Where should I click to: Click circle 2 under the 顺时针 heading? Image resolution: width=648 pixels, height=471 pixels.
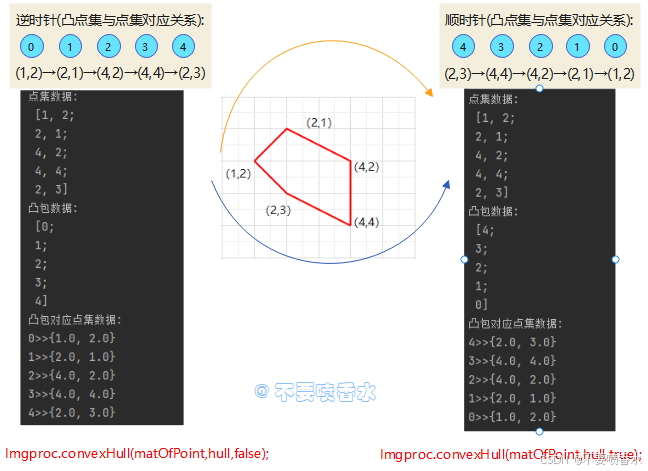tap(540, 46)
